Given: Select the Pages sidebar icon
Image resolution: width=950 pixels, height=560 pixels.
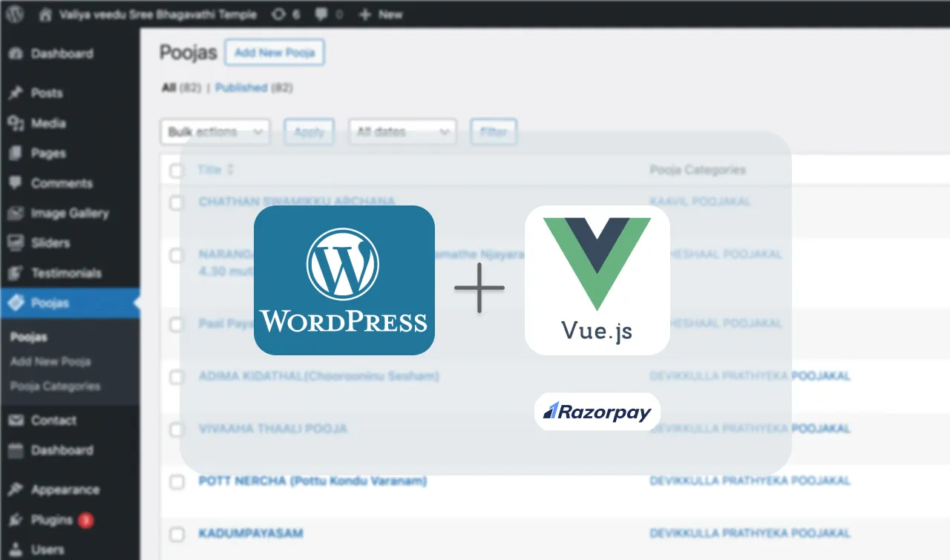Looking at the screenshot, I should [x=16, y=154].
